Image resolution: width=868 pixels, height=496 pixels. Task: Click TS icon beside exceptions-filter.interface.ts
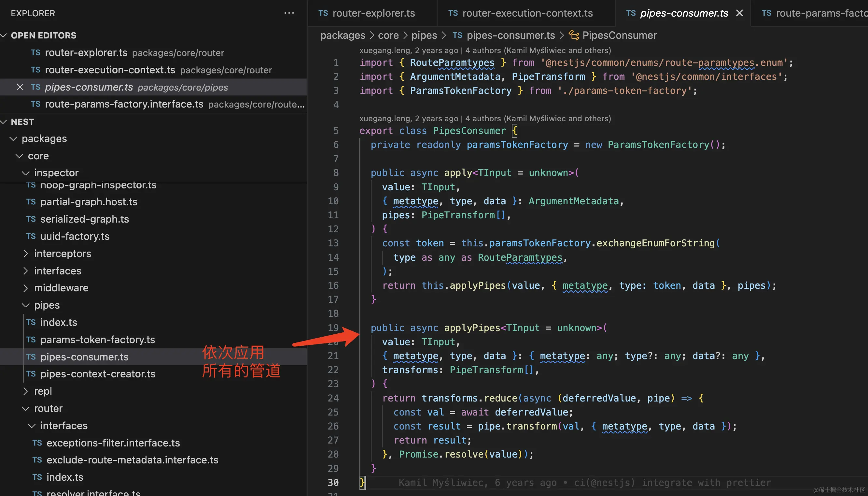[37, 443]
